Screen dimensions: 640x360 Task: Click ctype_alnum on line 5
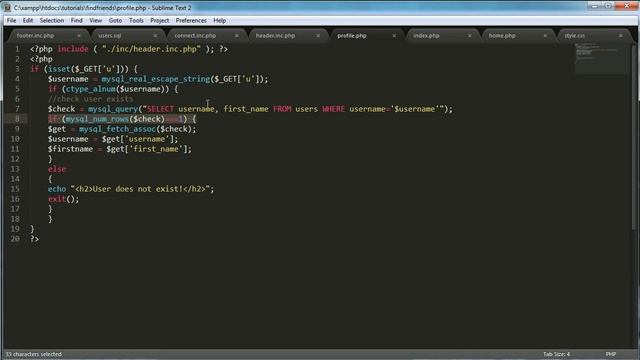91,89
